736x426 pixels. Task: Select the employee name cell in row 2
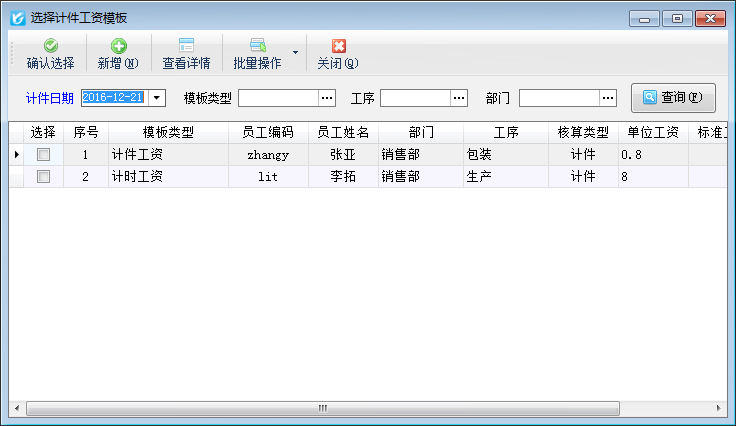343,177
